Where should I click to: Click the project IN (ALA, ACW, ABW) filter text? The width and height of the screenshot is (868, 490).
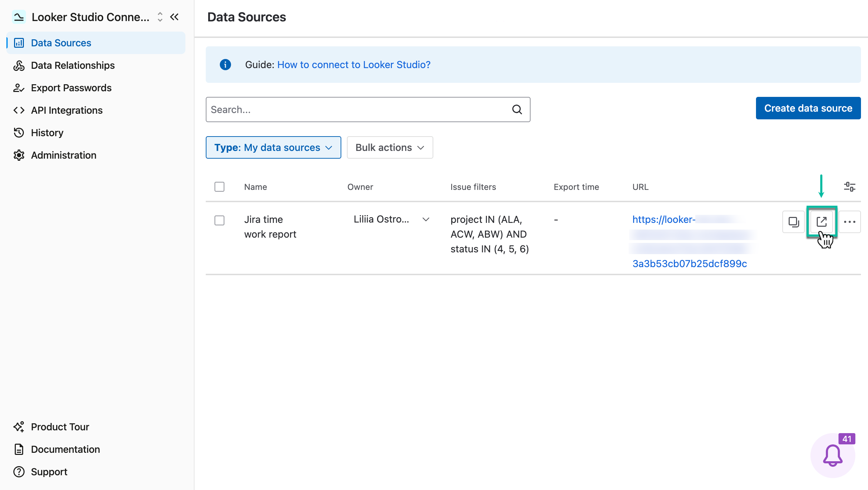[490, 234]
